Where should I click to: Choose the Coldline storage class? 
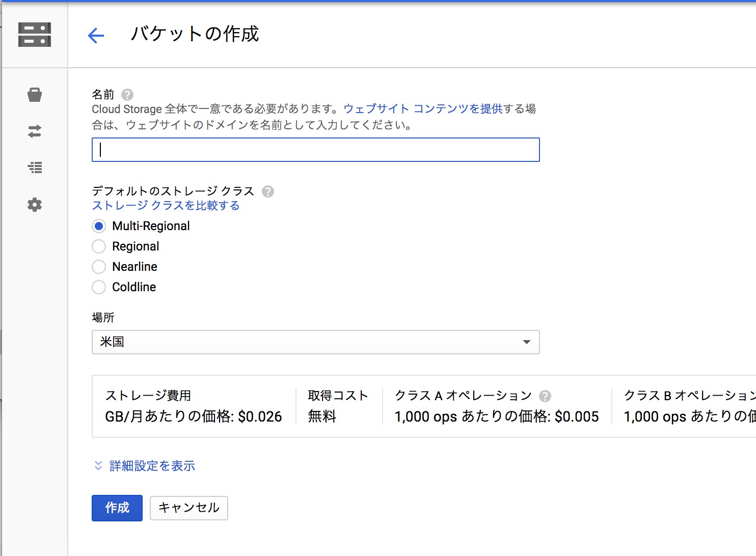pyautogui.click(x=99, y=287)
